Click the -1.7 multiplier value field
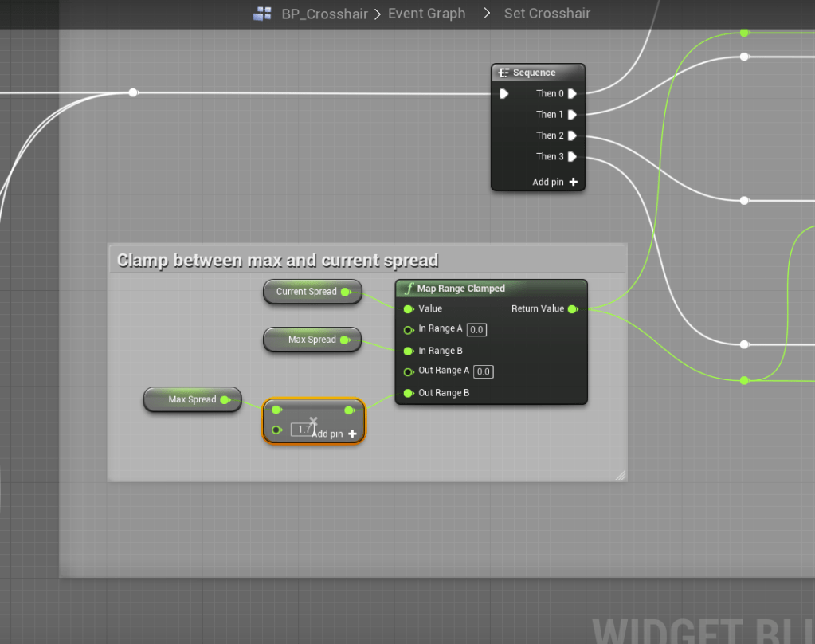Image resolution: width=815 pixels, height=644 pixels. point(300,430)
